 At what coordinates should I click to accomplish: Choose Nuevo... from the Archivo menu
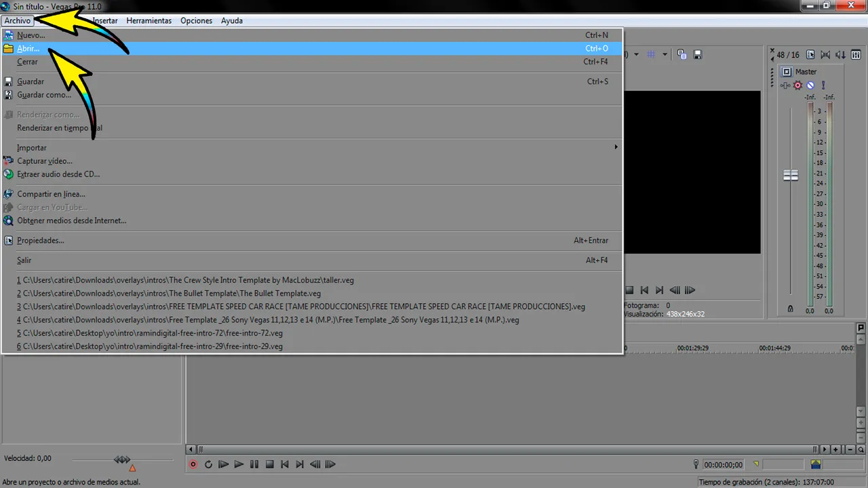[312, 35]
